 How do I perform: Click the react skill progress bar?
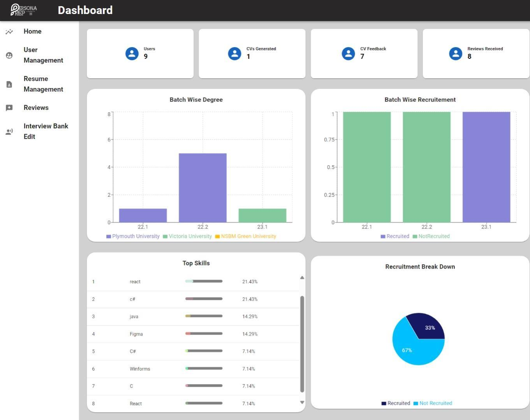tap(204, 281)
